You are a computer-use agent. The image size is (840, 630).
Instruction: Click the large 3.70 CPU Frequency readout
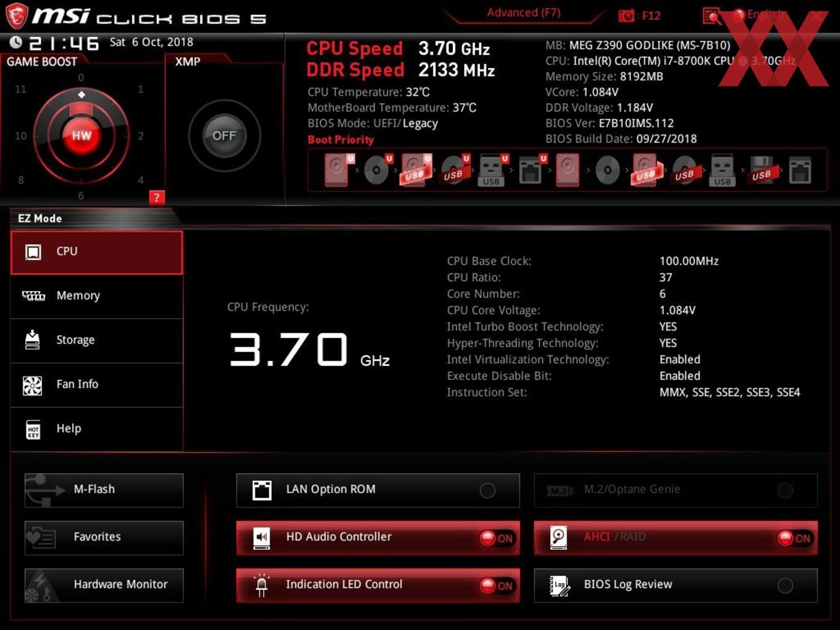[288, 350]
